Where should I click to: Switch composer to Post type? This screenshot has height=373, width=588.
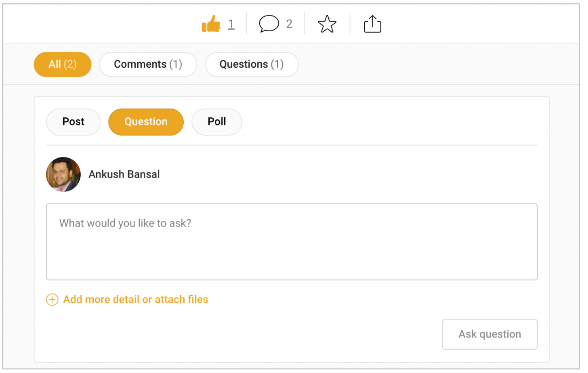point(73,122)
